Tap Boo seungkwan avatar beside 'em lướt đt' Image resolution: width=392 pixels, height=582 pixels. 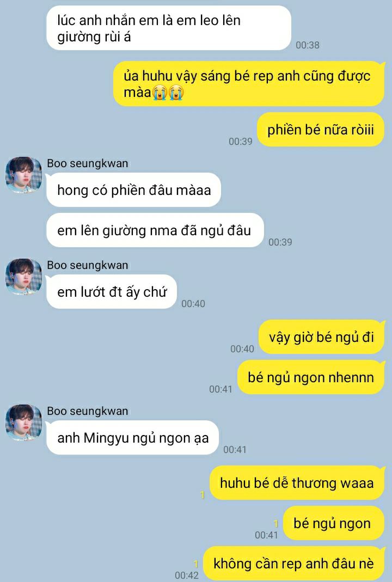click(x=23, y=277)
